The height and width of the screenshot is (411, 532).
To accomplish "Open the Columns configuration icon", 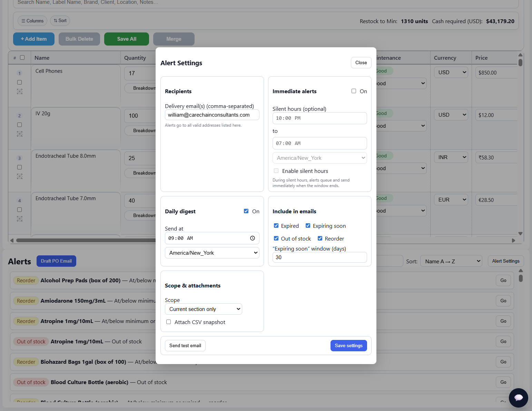I will [23, 21].
